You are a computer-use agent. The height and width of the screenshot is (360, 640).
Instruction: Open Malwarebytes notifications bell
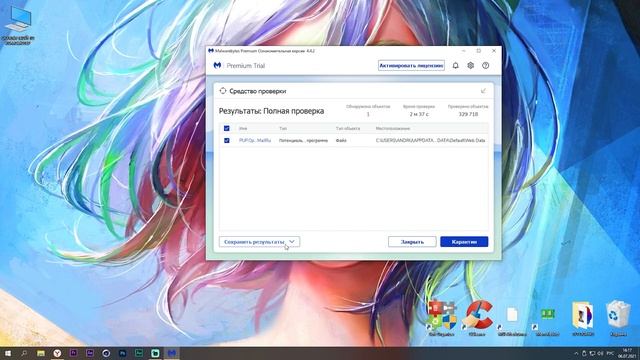tap(456, 65)
